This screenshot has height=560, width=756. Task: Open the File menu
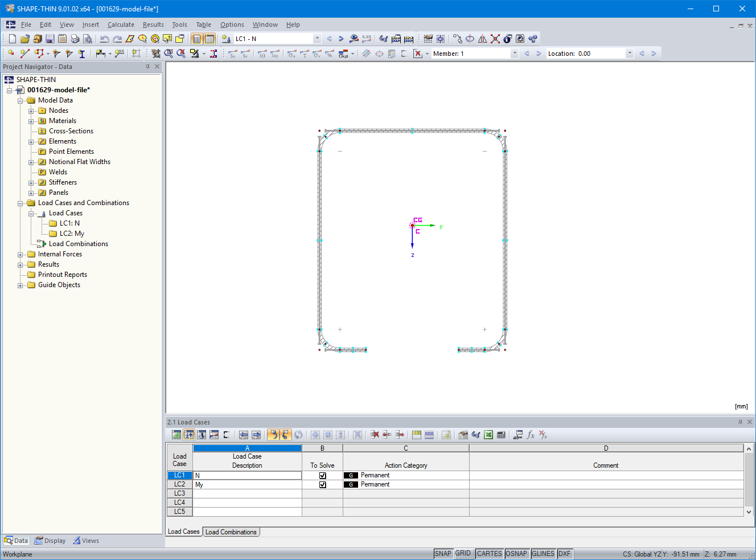[x=26, y=24]
